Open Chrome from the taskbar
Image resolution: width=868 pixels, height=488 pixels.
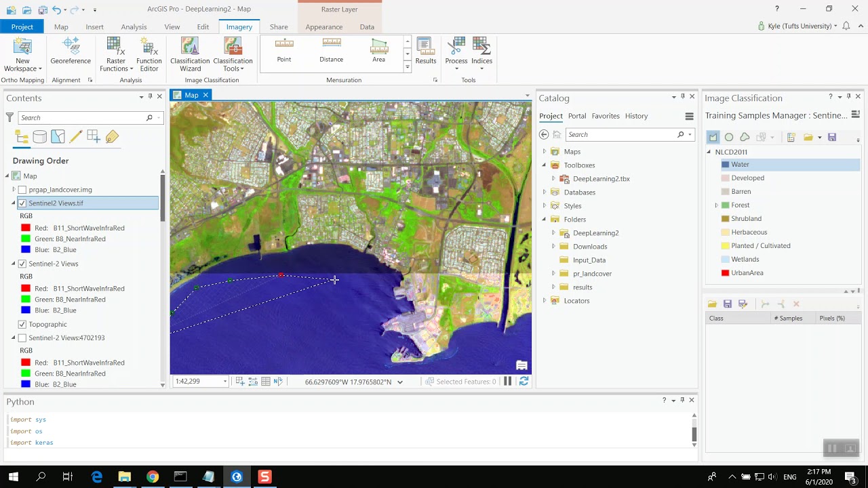(153, 477)
